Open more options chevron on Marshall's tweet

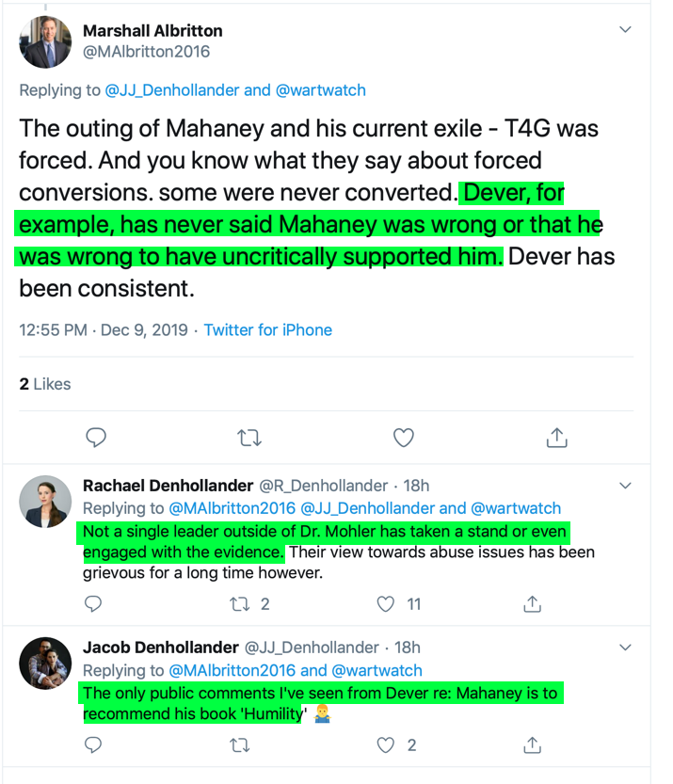[x=625, y=30]
